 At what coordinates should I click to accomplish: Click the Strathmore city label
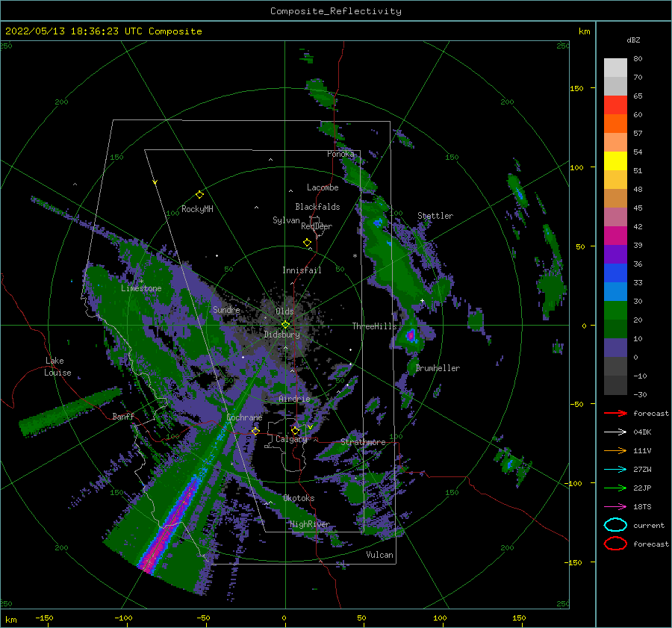[363, 442]
